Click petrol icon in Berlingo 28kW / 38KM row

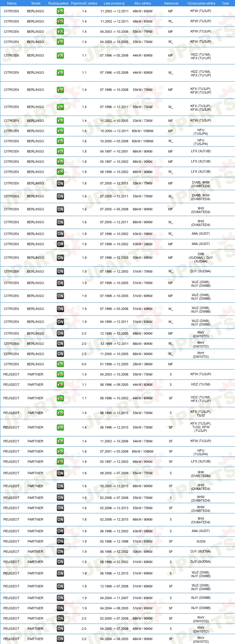60,364
